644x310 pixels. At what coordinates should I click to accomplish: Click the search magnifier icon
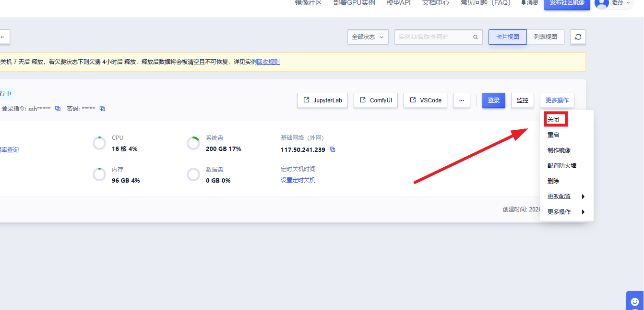[476, 37]
